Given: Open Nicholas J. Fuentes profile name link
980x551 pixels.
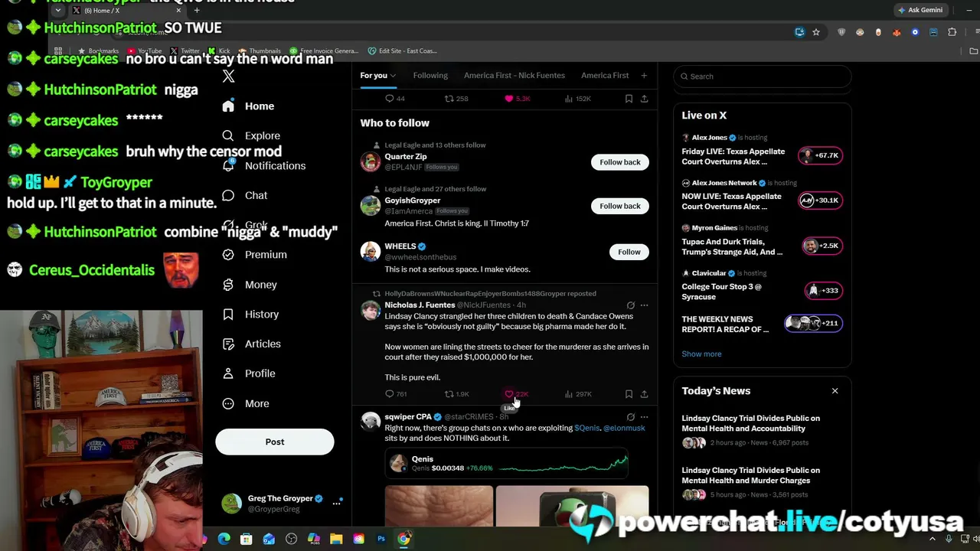Looking at the screenshot, I should click(x=420, y=305).
